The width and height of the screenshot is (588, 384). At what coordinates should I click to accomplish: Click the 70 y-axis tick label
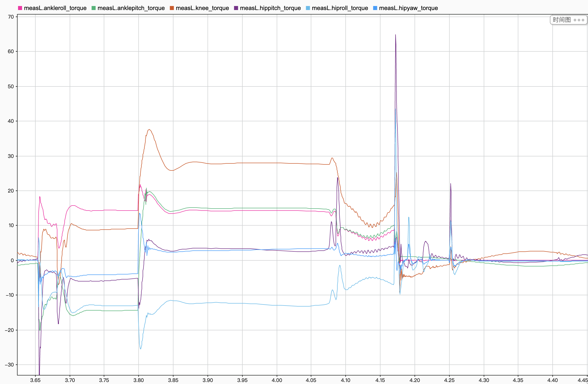click(x=11, y=17)
